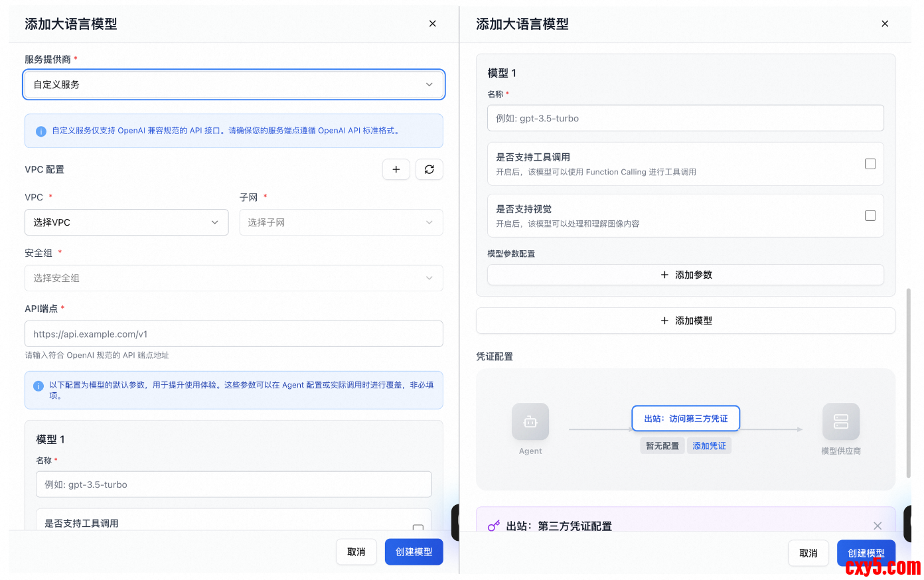Enable 是否支持工具调用 checkbox in right panel
Viewport: 924px width, 580px height.
[870, 164]
